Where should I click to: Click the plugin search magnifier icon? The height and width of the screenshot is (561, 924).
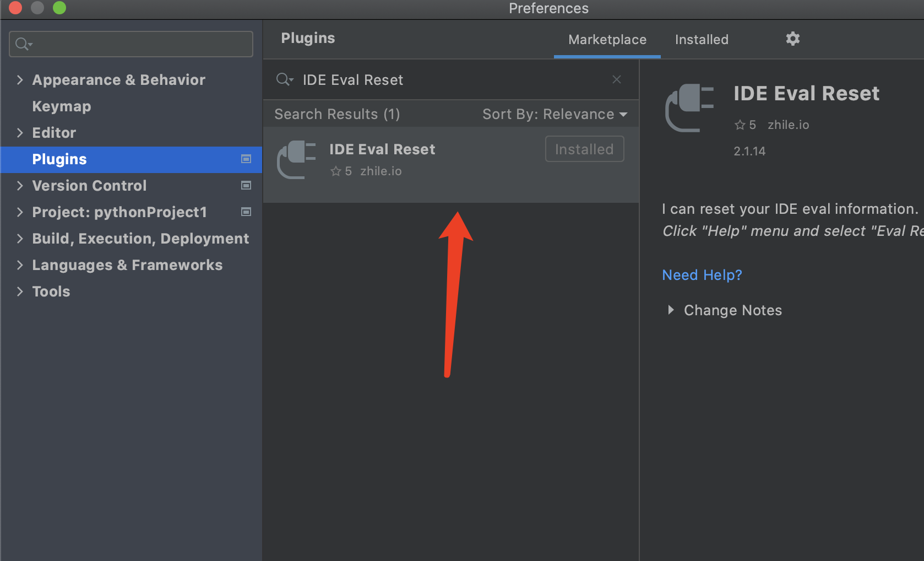pyautogui.click(x=284, y=79)
